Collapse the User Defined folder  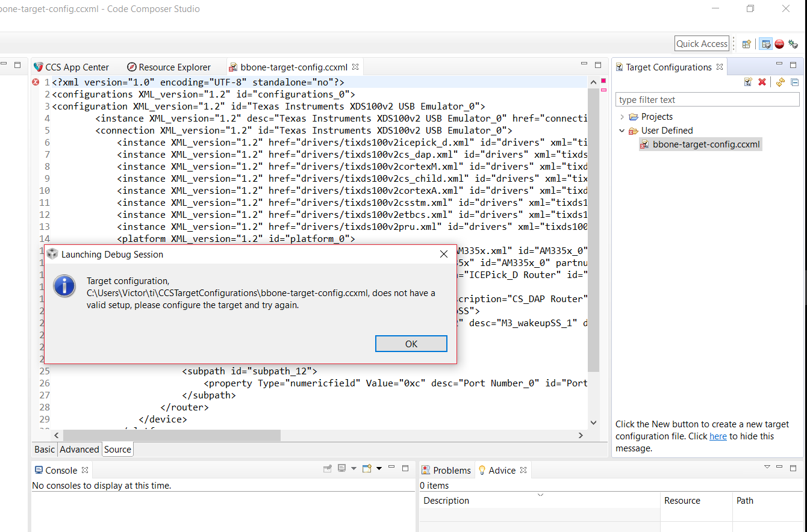tap(622, 131)
